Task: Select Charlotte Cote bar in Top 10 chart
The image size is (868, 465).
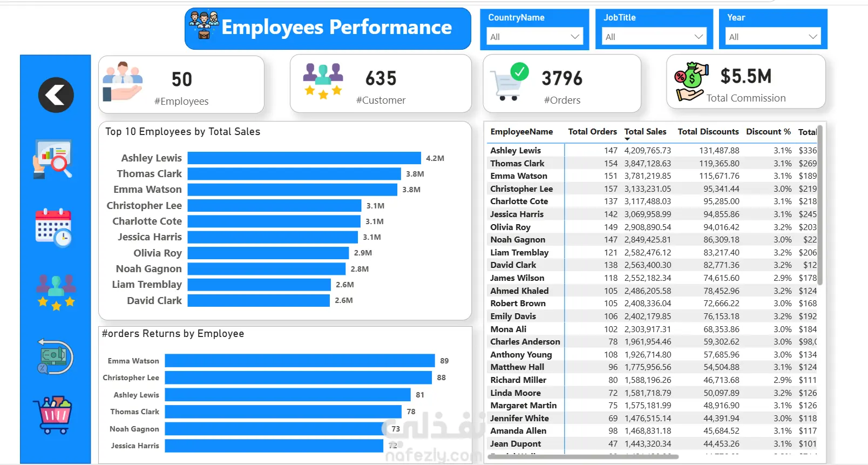Action: pos(274,221)
